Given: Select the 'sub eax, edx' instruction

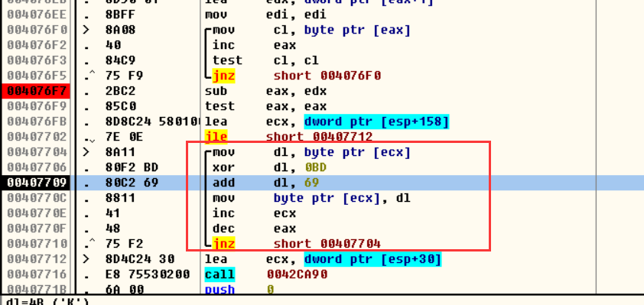Looking at the screenshot, I should 265,91.
